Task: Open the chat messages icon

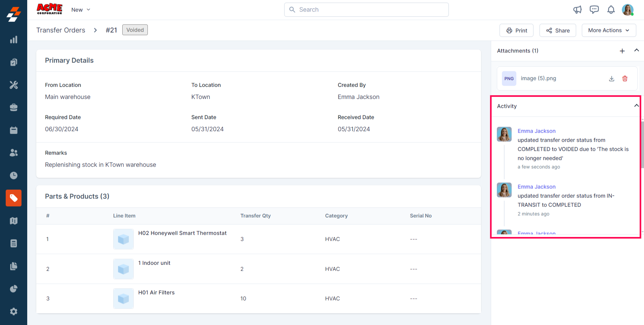Action: 594,10
